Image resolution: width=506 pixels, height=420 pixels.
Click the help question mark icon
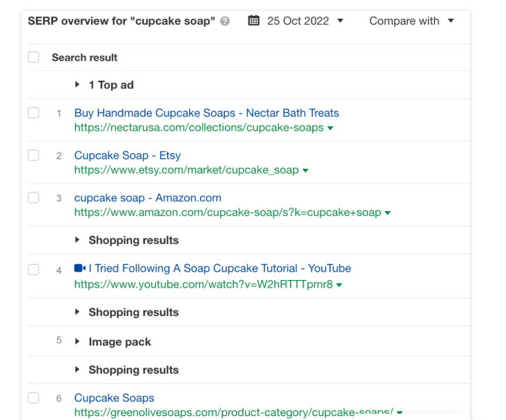225,21
